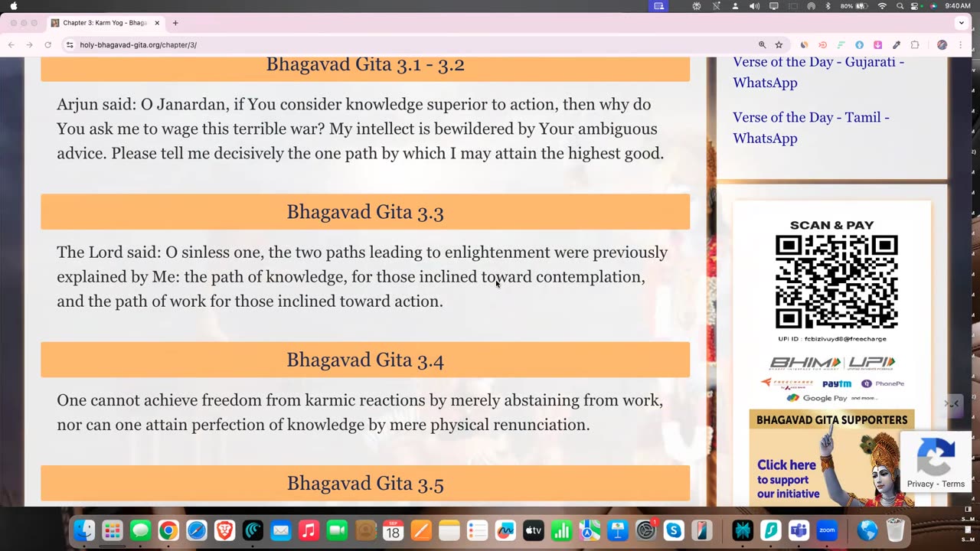Open Brave browser from the dock
980x551 pixels.
click(x=224, y=530)
